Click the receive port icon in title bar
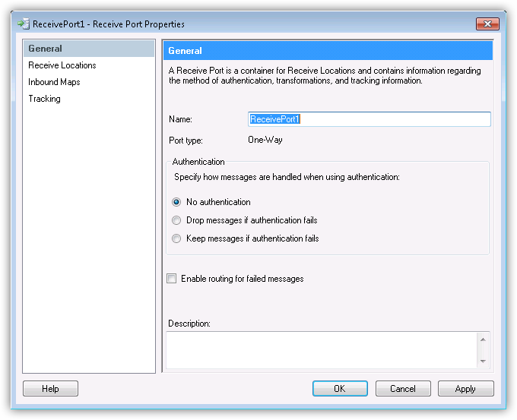The height and width of the screenshot is (420, 517). pos(24,24)
